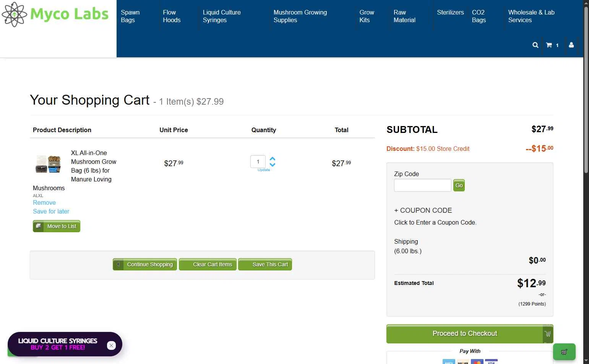
Task: Expand the + COUPON CODE section
Action: [423, 210]
